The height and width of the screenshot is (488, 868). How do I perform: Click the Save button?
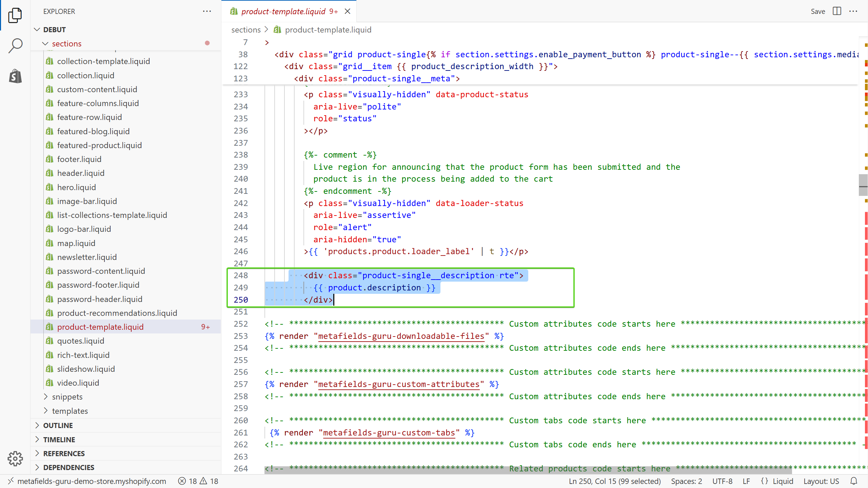click(x=817, y=12)
